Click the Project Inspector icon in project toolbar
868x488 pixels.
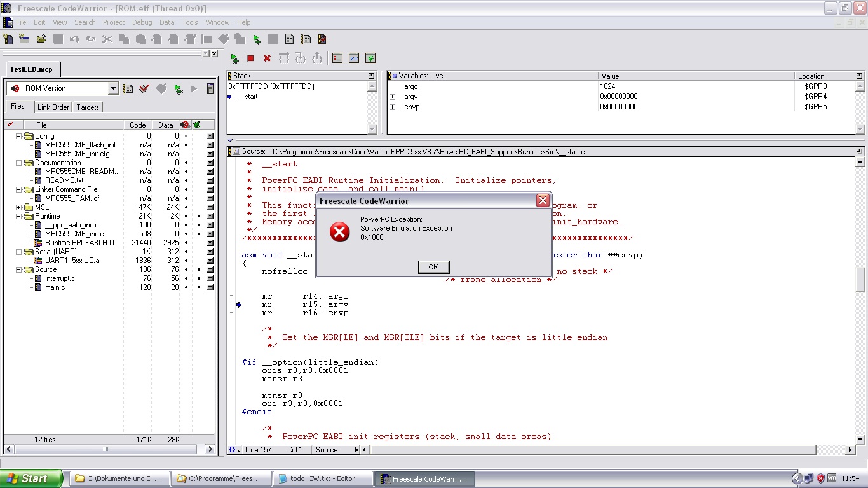(x=210, y=88)
